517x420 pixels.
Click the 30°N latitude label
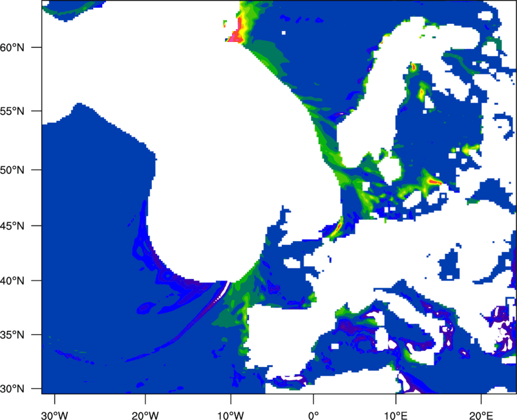[12, 389]
